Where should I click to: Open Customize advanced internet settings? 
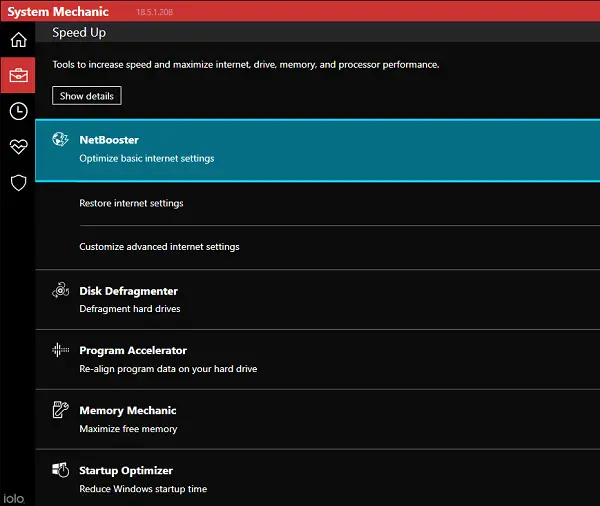pos(159,247)
